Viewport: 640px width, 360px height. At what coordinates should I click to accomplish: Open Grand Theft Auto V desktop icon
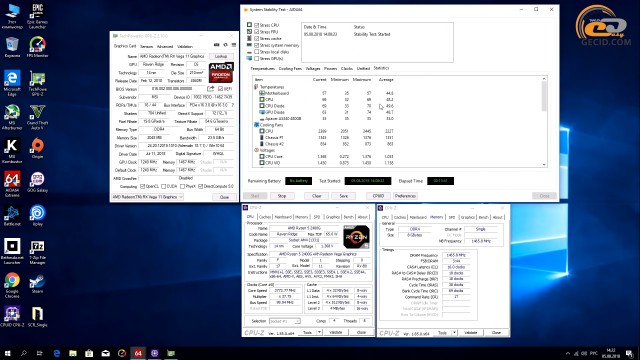[37, 117]
